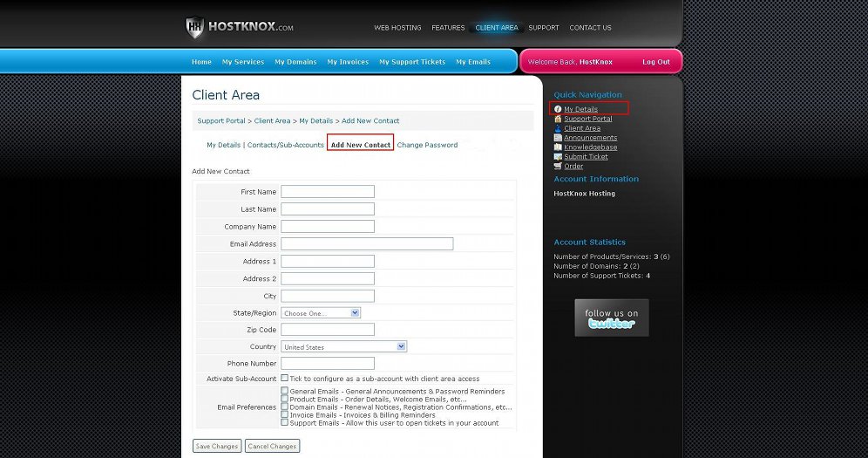Expand the Country dropdown list
Viewport: 868px width, 458px height.
coord(343,346)
